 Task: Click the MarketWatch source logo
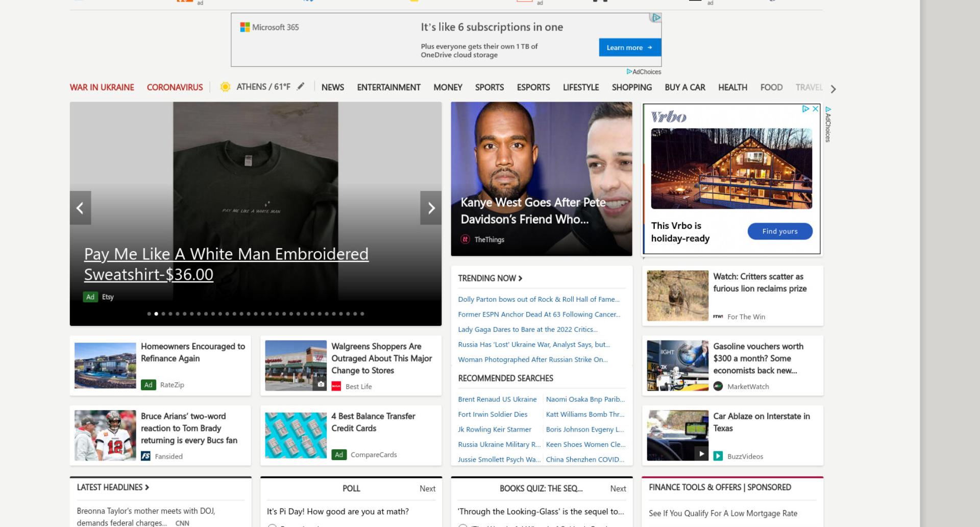coord(718,386)
